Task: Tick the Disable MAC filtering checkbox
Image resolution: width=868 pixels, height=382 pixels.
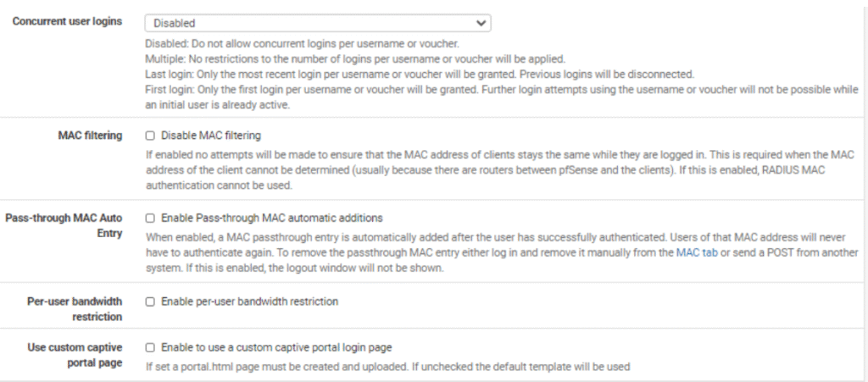Action: (150, 135)
